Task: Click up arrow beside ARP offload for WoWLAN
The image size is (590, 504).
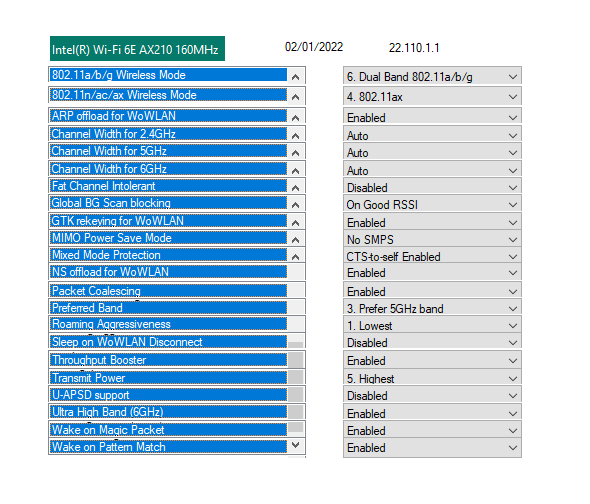Action: tap(296, 117)
